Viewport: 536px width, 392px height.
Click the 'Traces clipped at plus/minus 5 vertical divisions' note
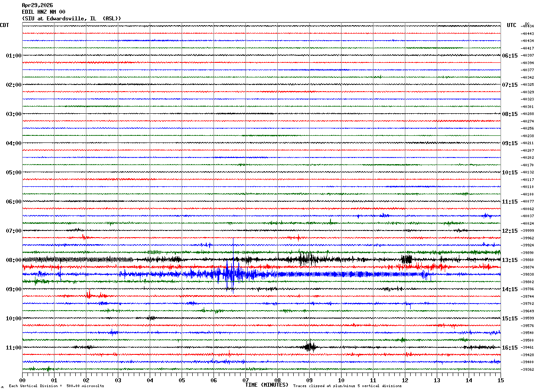pos(348,386)
